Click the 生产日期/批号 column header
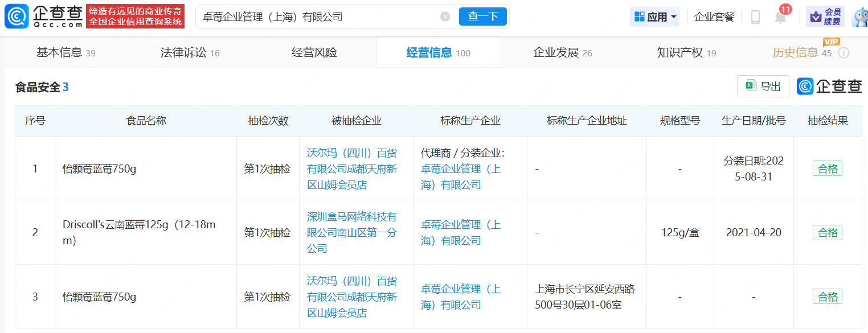Image resolution: width=868 pixels, height=333 pixels. (x=754, y=121)
